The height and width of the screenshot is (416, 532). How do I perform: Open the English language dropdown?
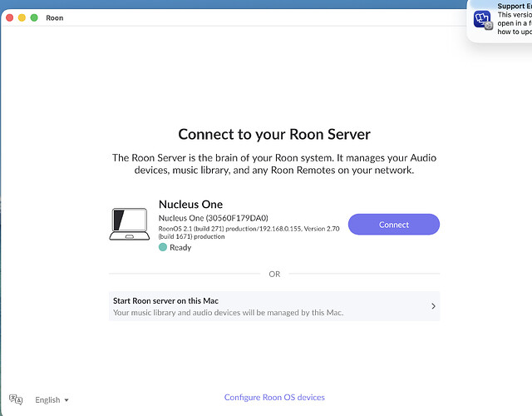pyautogui.click(x=52, y=400)
